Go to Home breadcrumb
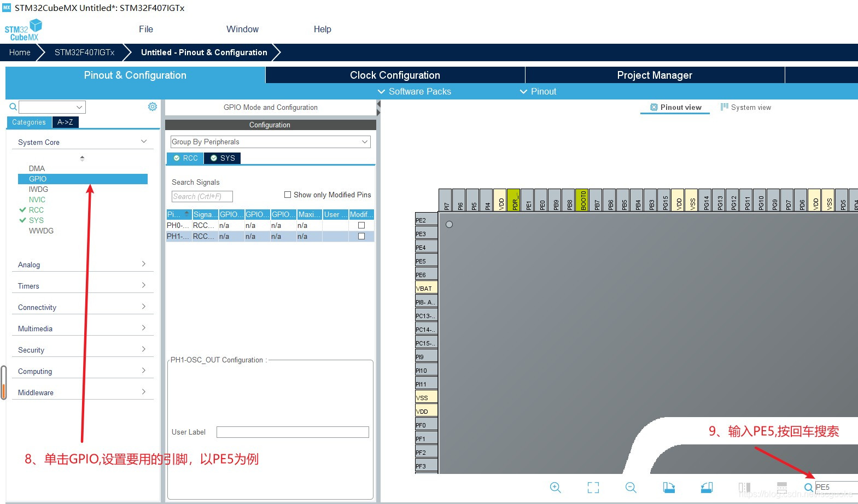 coord(20,52)
